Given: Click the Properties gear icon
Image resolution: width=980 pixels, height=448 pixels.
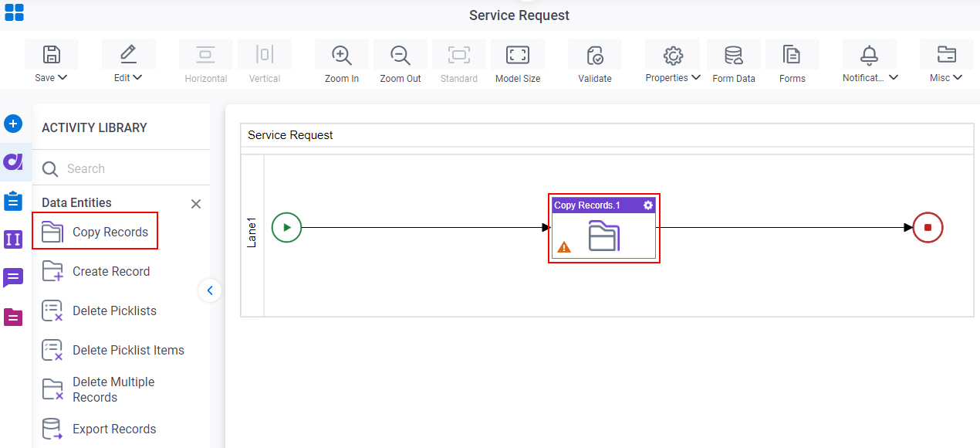Looking at the screenshot, I should point(674,55).
